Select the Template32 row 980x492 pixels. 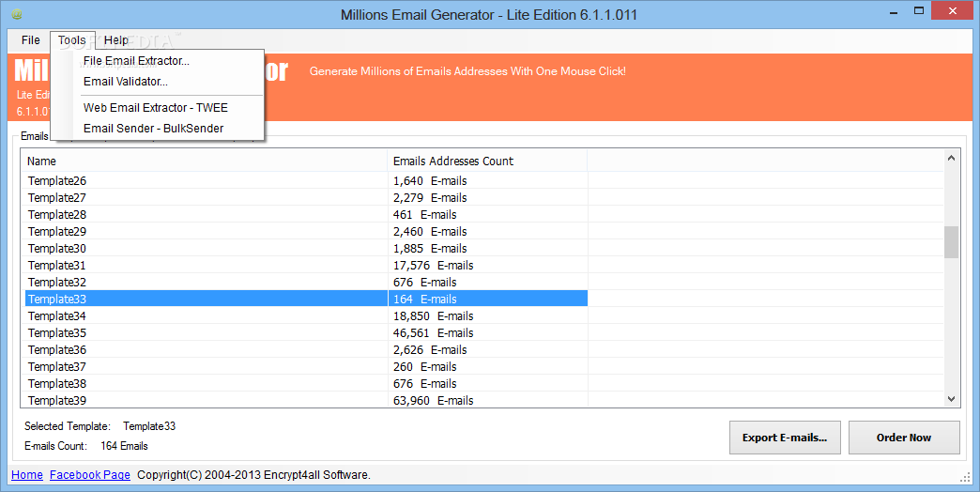306,282
